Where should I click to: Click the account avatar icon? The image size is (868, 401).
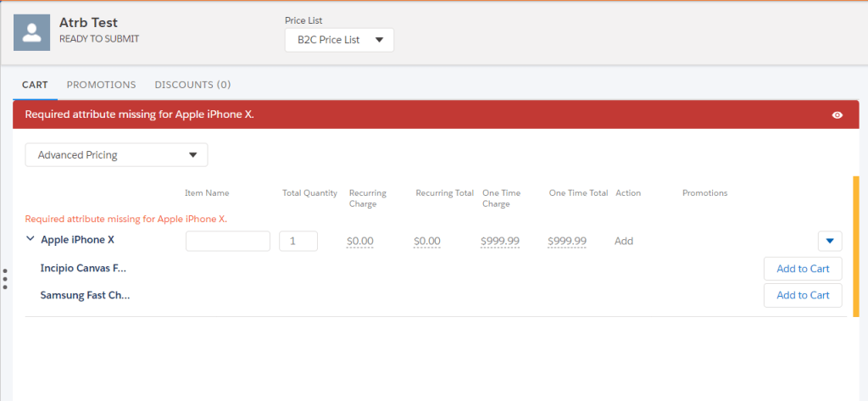[31, 32]
